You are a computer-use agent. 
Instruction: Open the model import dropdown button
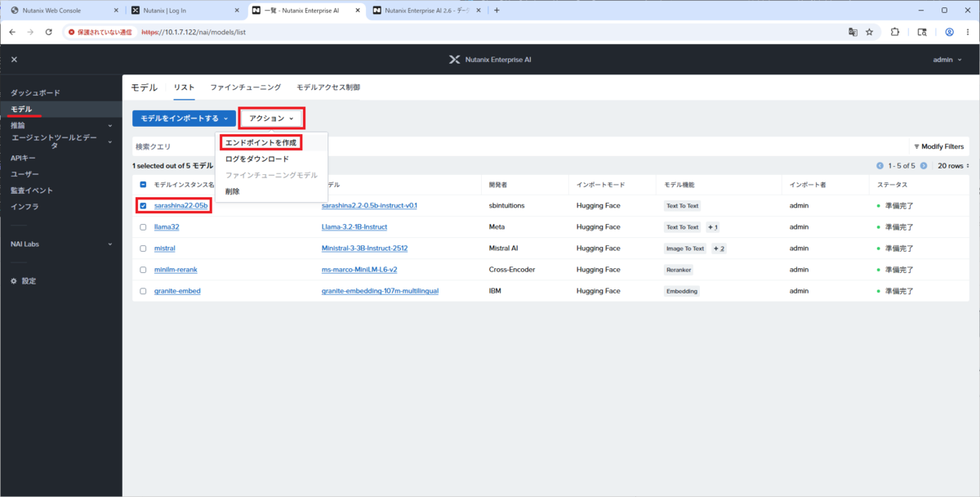(x=185, y=119)
